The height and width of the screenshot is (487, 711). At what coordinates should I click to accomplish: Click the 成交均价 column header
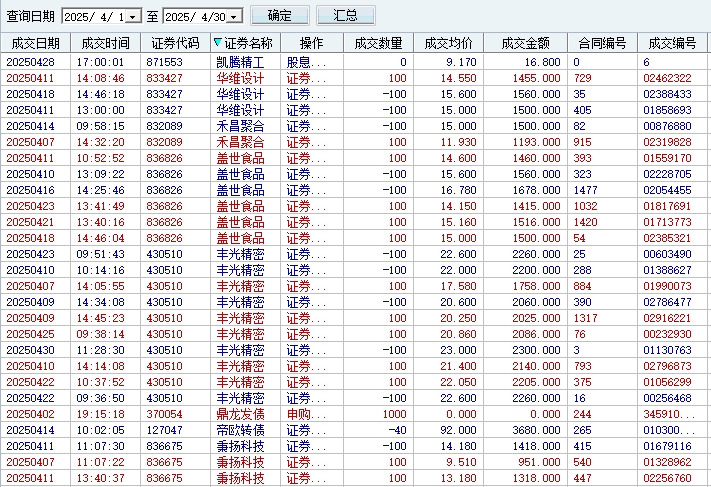[x=448, y=43]
